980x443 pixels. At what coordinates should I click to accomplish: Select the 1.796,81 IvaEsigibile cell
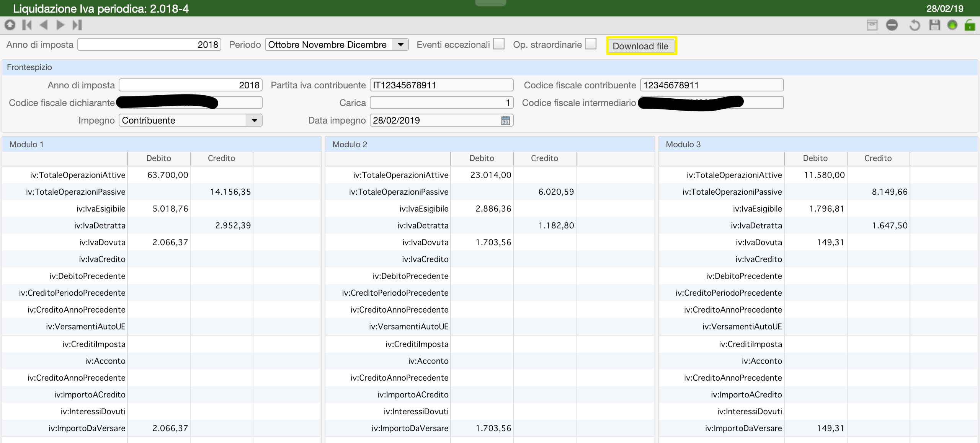click(815, 208)
